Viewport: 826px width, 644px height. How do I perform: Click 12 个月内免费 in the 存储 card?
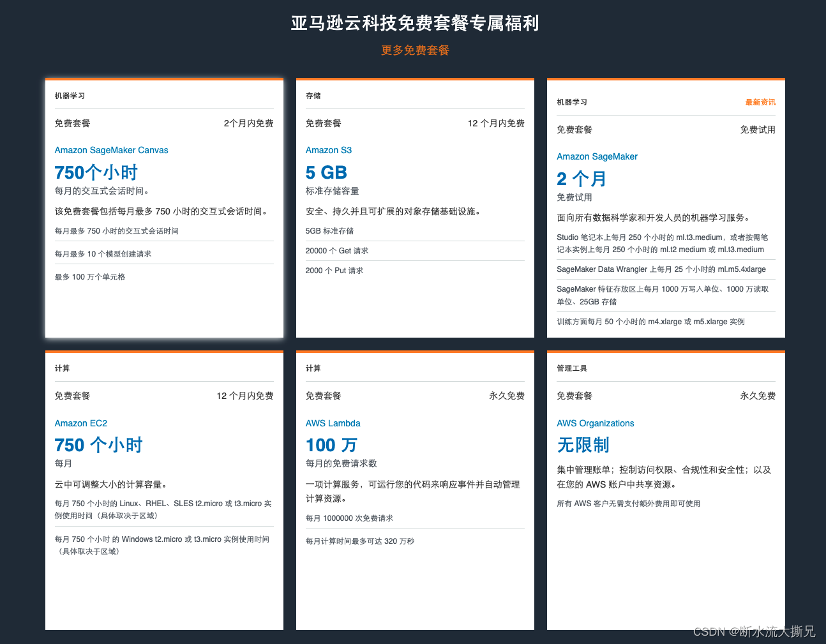point(496,123)
